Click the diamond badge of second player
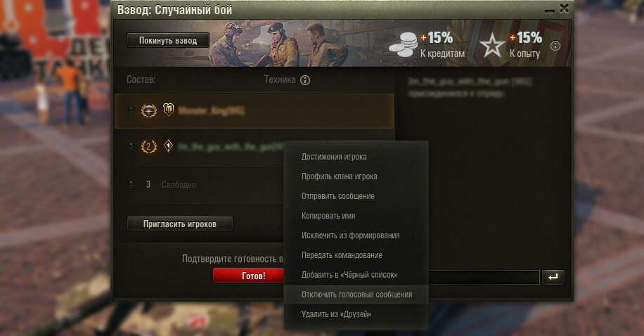 coord(168,146)
